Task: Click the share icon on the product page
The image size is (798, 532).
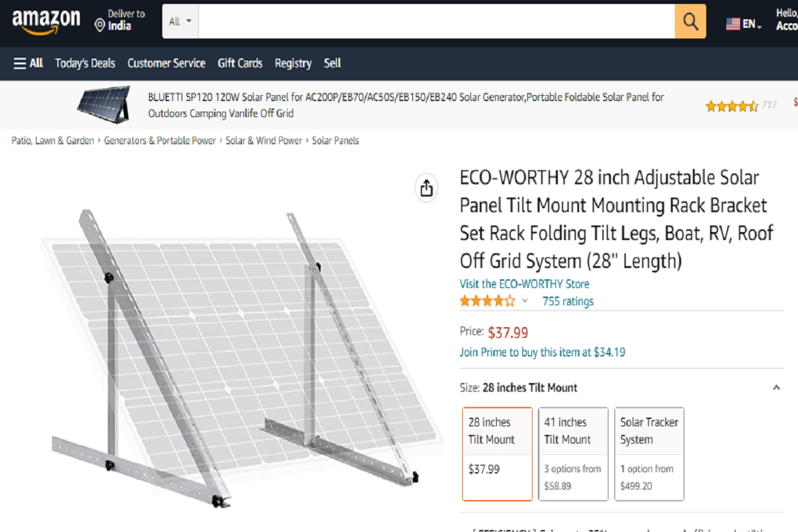Action: 426,188
